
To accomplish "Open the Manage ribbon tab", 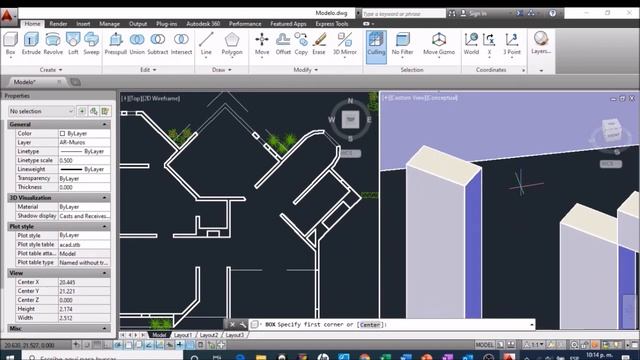I will tap(109, 24).
